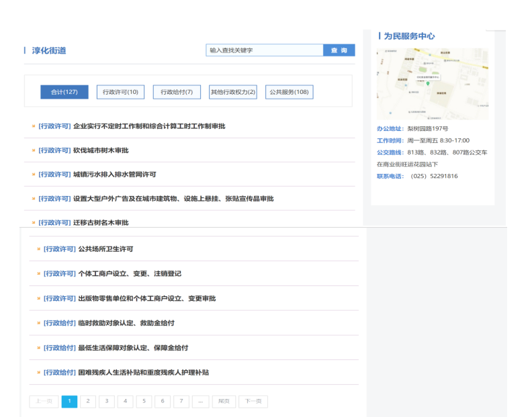Click arrow bullet beside 出版物零售单位
The width and height of the screenshot is (532, 417).
39,298
